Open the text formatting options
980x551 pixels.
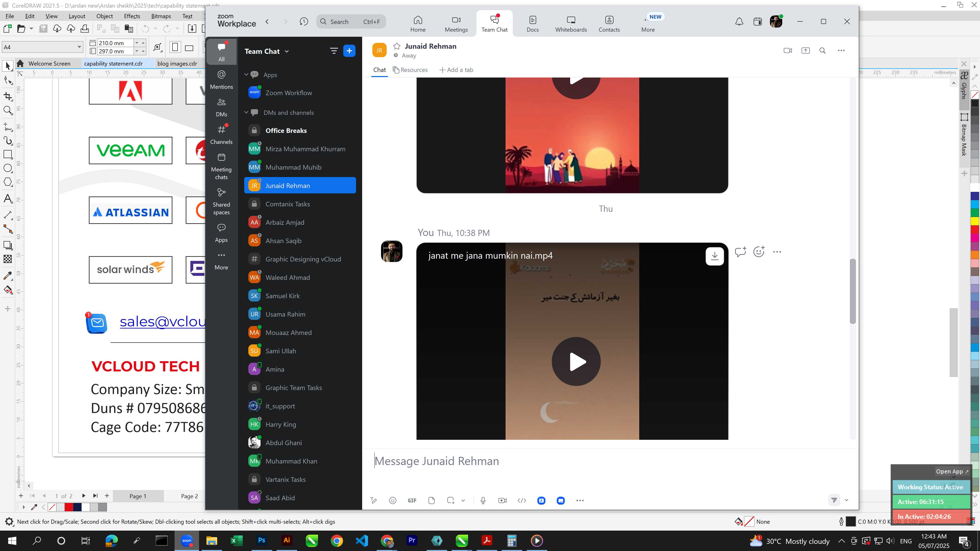[x=374, y=500]
